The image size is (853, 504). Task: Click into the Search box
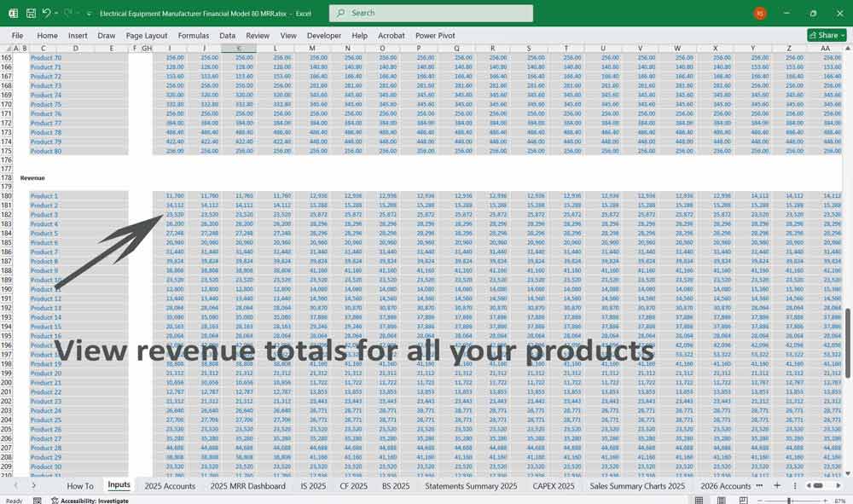(x=431, y=13)
